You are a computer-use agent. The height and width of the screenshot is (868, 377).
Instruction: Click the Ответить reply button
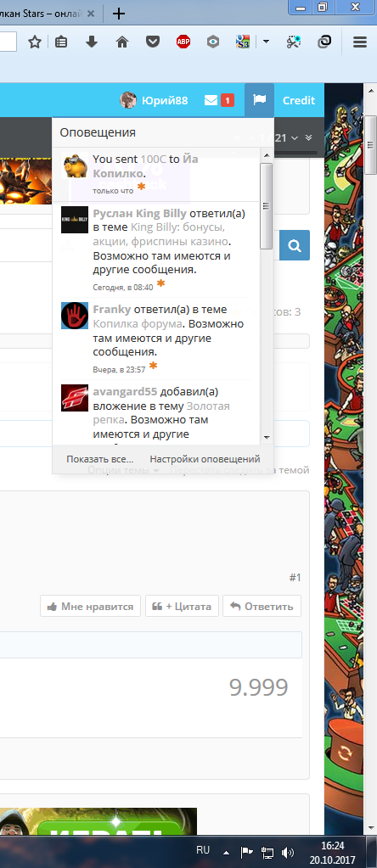coord(262,606)
